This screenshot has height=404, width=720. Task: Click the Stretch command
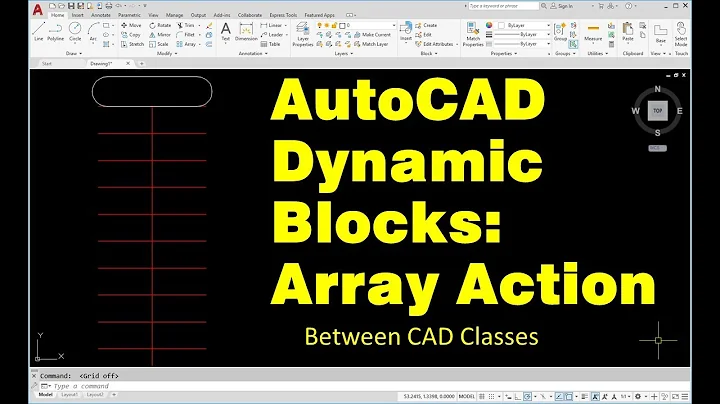tap(132, 44)
